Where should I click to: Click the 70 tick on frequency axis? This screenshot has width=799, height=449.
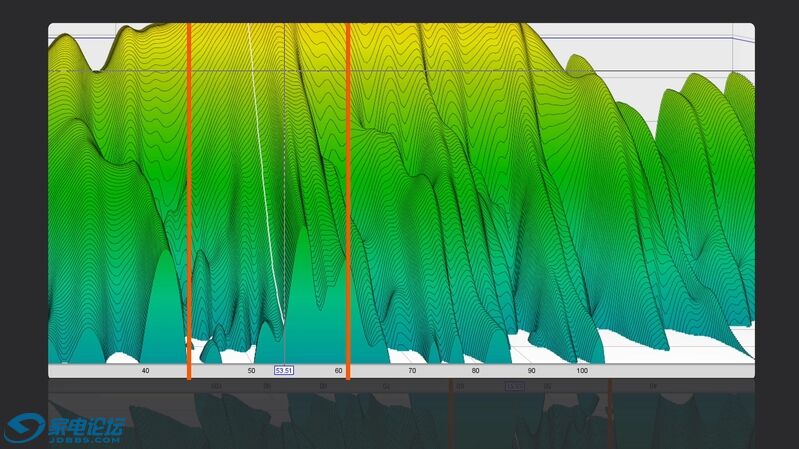click(412, 371)
